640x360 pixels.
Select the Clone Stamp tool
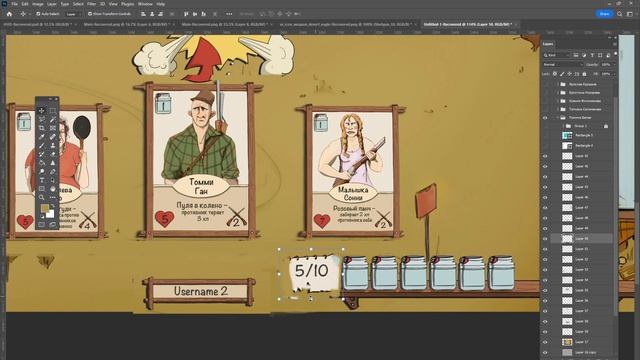[53, 145]
